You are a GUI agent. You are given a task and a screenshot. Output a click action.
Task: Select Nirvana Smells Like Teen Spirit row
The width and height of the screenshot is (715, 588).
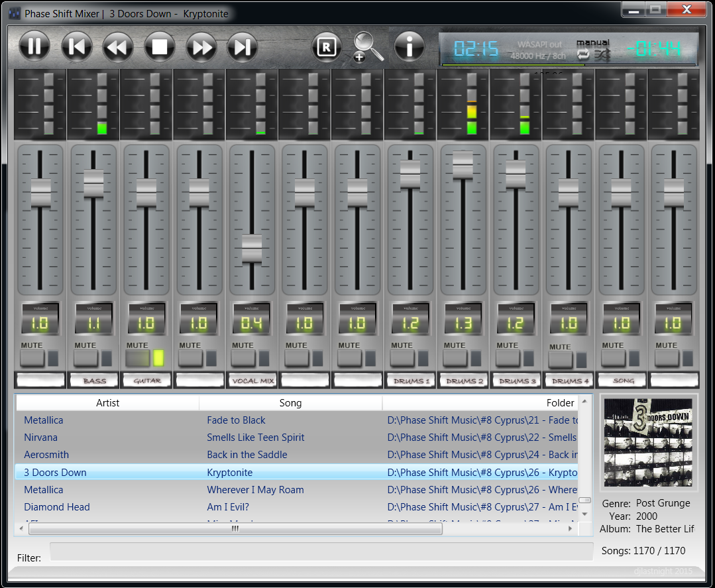[297, 438]
